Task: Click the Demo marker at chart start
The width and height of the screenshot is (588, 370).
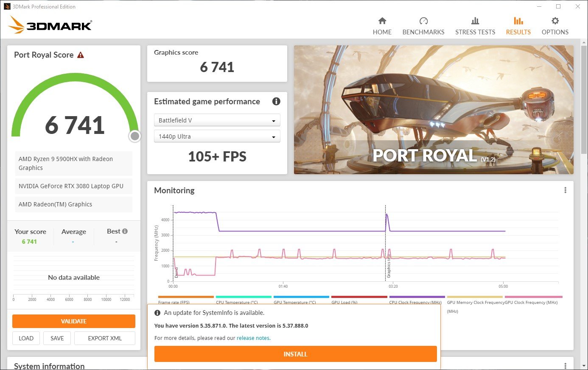Action: coord(176,272)
